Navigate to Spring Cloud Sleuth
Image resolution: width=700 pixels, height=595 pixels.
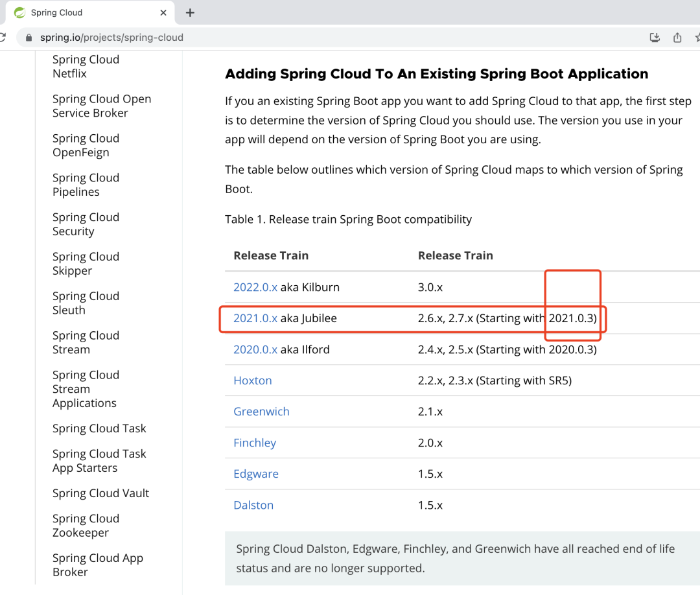86,303
